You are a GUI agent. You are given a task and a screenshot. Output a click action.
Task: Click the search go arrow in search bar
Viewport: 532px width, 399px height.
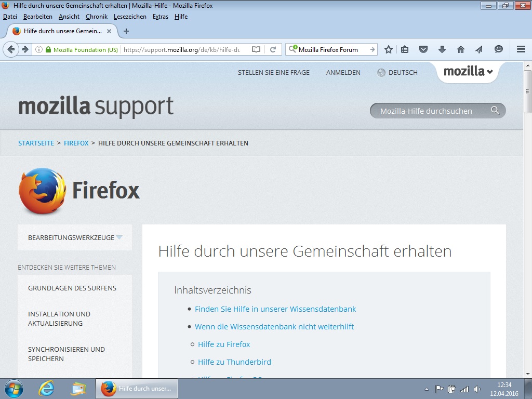coord(372,49)
